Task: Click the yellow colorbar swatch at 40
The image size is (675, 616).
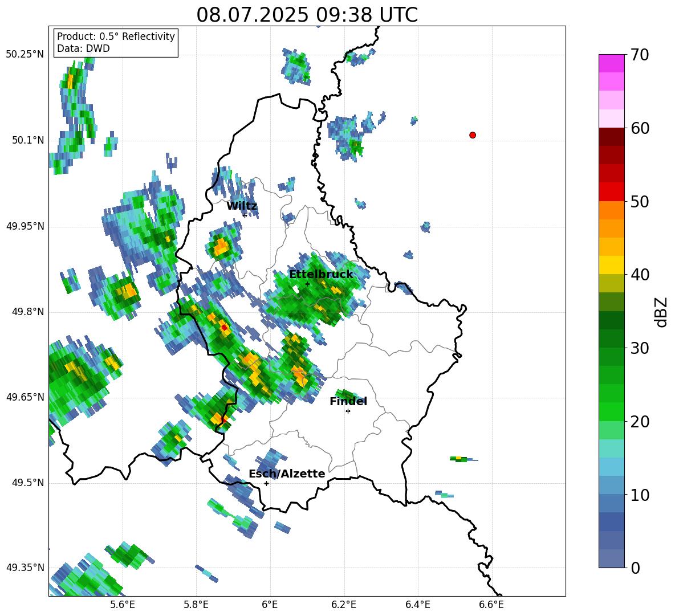Action: pyautogui.click(x=611, y=265)
